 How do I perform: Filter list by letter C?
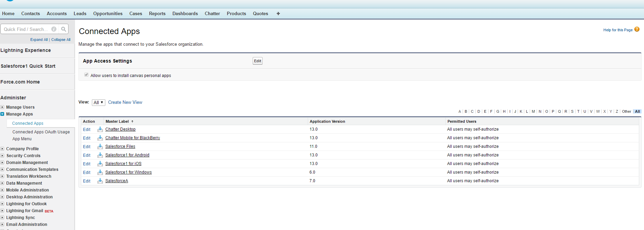coord(472,111)
